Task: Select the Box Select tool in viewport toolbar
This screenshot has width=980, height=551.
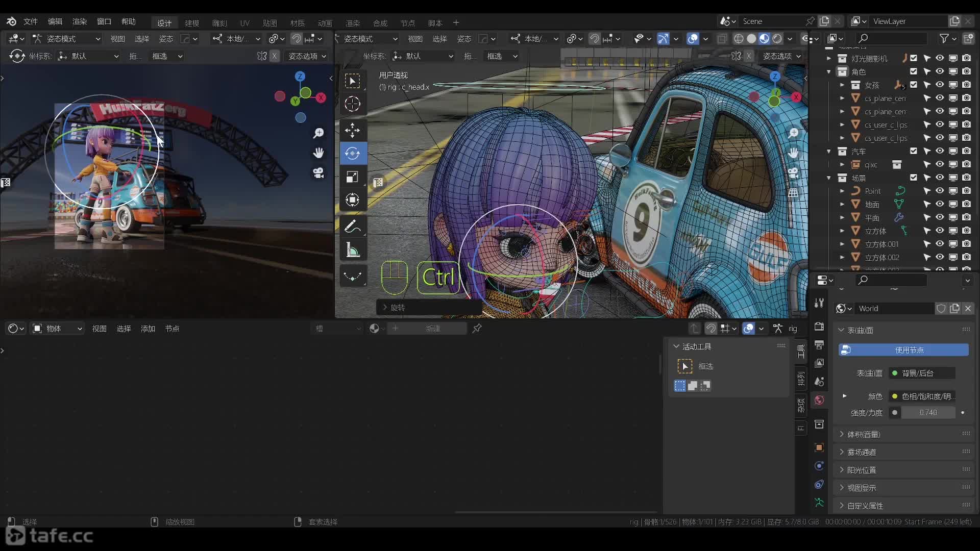Action: [352, 81]
